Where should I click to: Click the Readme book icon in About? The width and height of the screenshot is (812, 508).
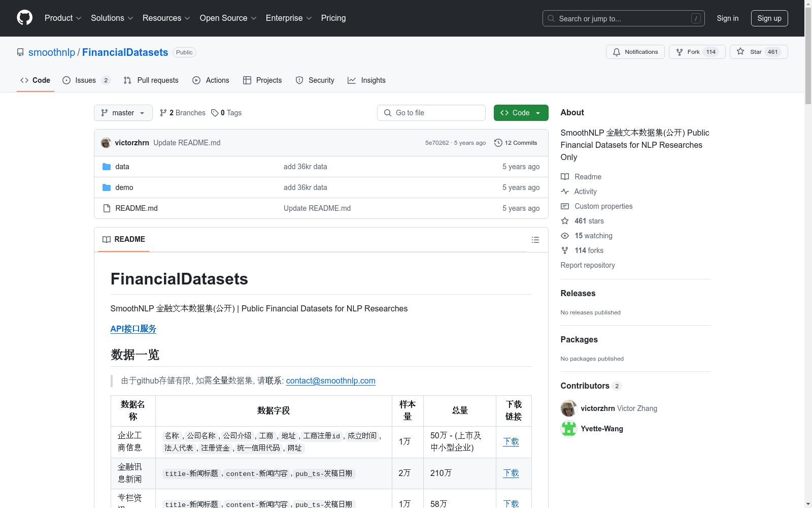coord(565,177)
